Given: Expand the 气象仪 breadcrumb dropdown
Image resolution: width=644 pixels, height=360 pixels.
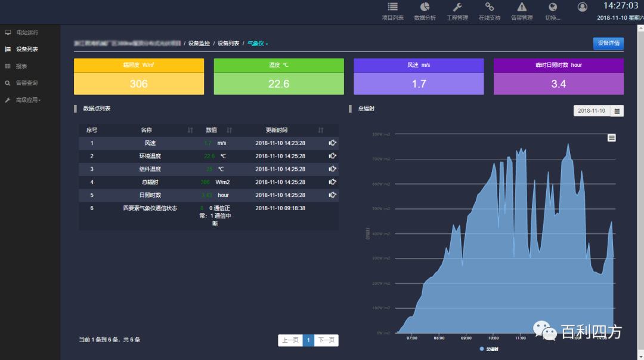Looking at the screenshot, I should pyautogui.click(x=258, y=44).
